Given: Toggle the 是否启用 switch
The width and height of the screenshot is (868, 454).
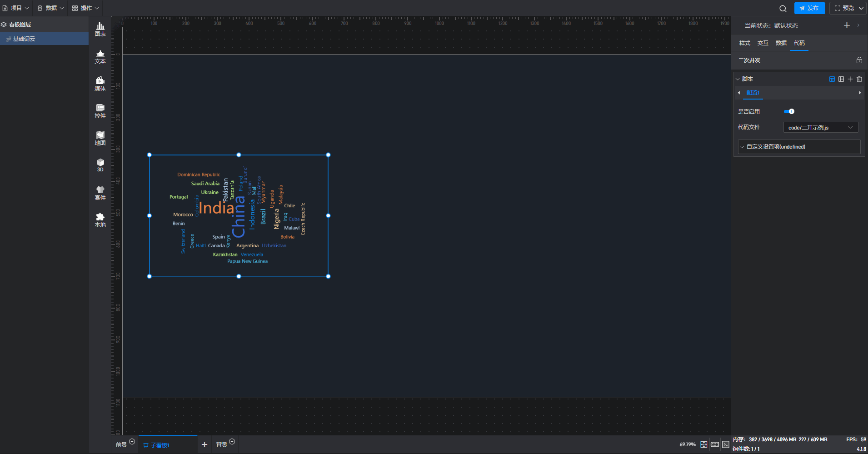Looking at the screenshot, I should point(789,111).
